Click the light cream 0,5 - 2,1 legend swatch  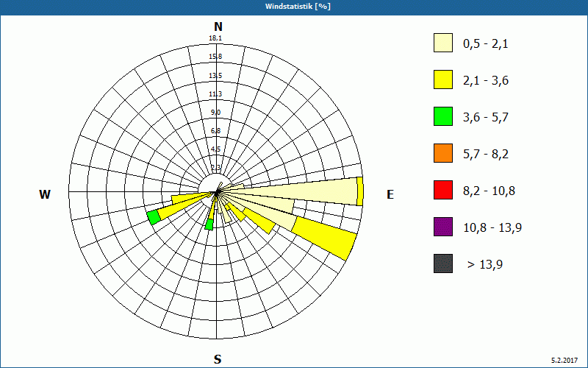click(x=443, y=43)
